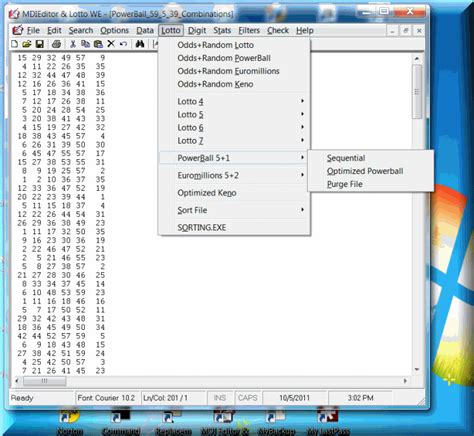Click the Undo arrow toolbar icon
Image resolution: width=474 pixels, height=436 pixels.
(123, 44)
